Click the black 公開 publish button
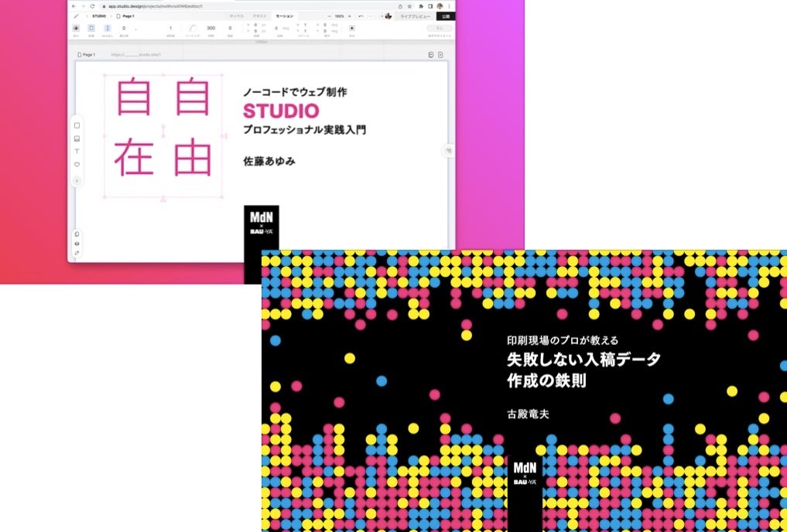 point(446,16)
